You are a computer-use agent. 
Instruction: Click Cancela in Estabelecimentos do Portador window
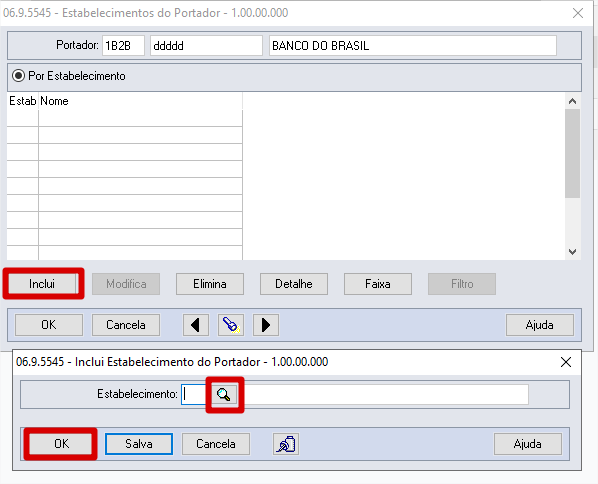(x=126, y=325)
